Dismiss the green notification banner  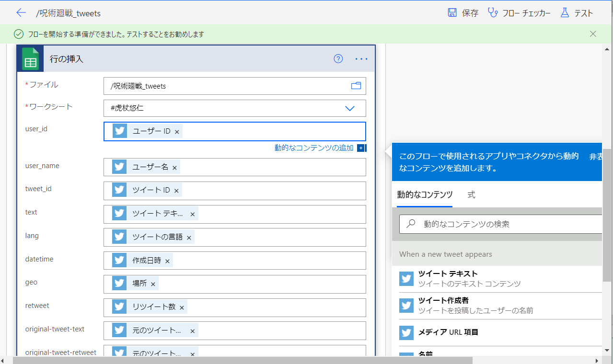tap(593, 34)
